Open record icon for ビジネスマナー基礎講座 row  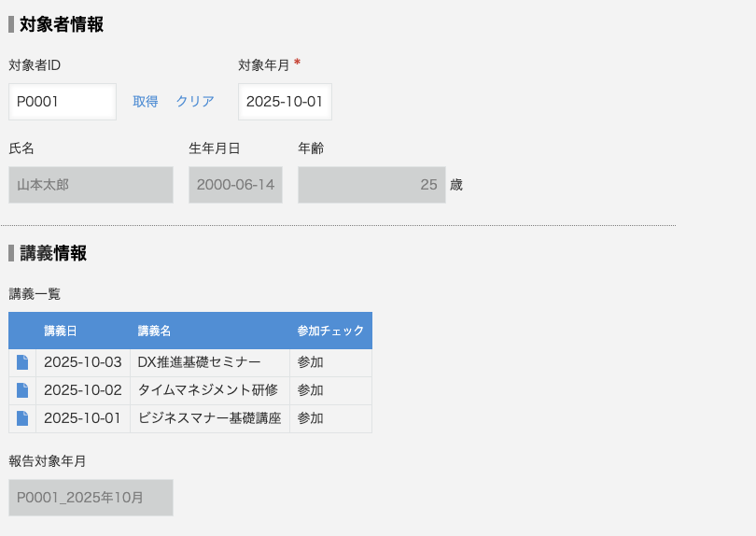22,418
